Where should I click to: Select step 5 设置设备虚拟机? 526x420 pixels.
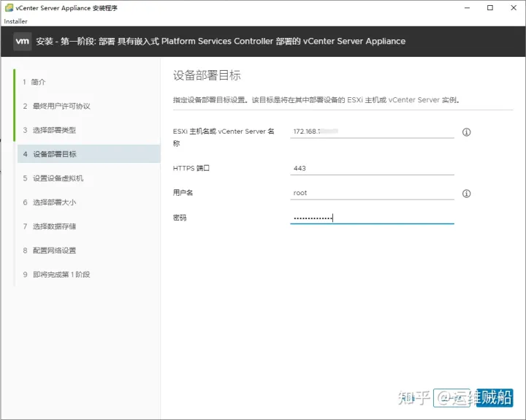[58, 178]
